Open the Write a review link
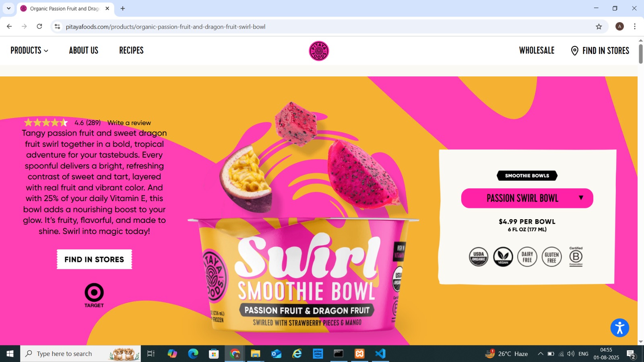This screenshot has height=362, width=644. point(130,123)
